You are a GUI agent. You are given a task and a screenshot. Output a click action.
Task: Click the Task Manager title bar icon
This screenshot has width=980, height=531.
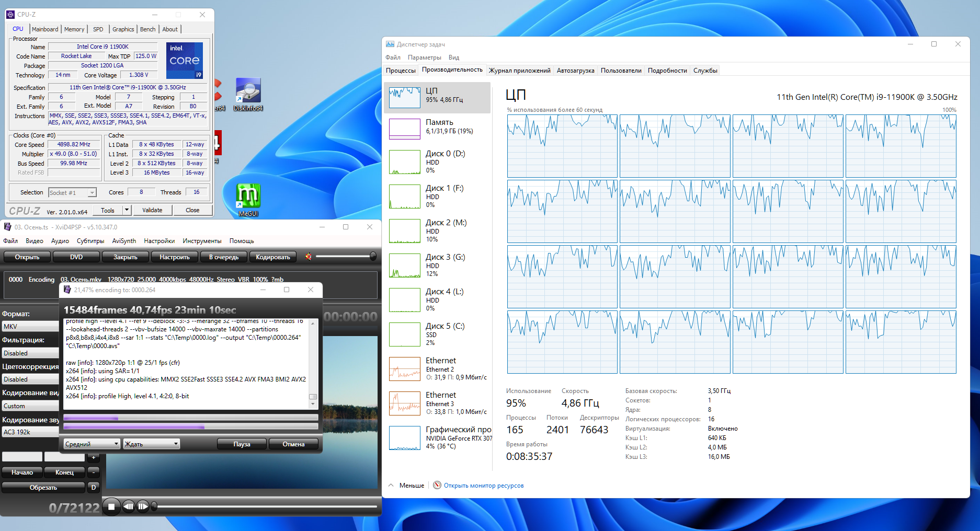coord(390,44)
